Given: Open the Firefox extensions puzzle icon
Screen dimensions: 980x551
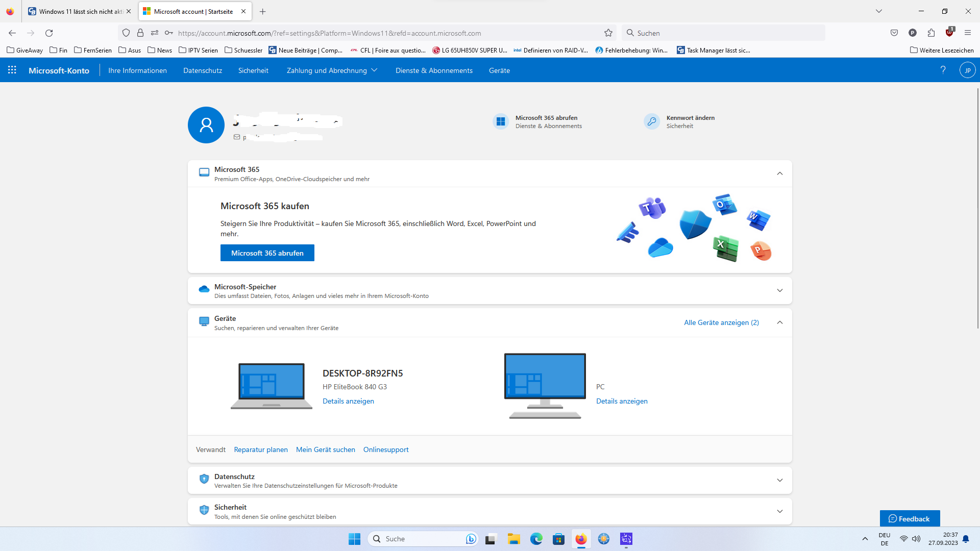Looking at the screenshot, I should [931, 33].
